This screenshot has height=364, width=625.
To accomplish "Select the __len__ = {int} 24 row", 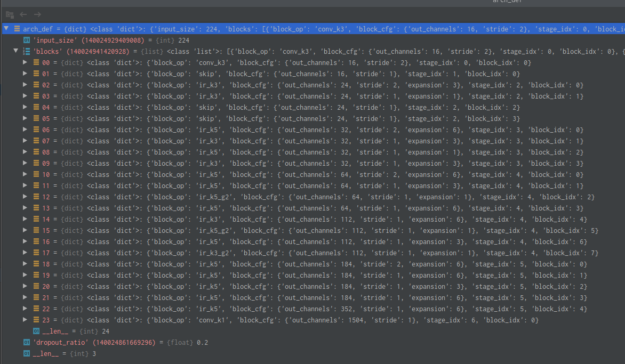I will pos(313,331).
